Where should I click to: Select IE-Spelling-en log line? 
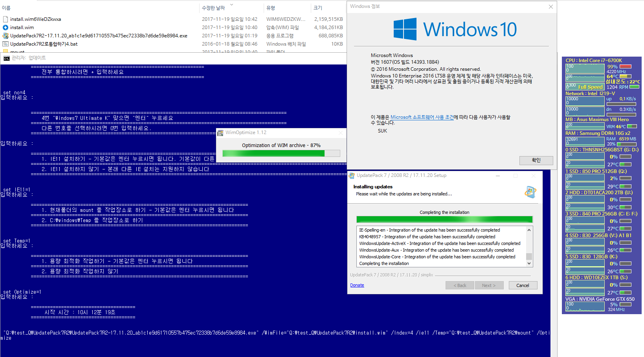point(429,230)
